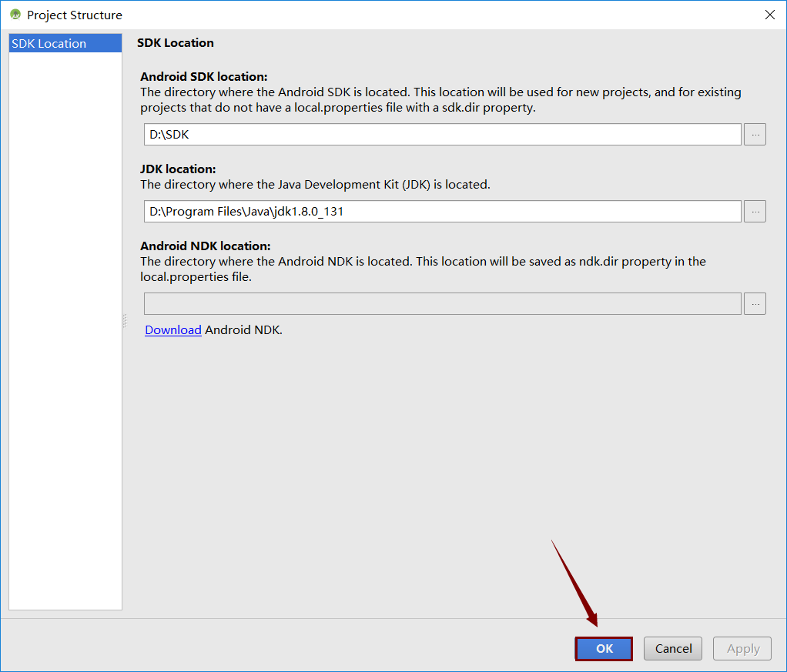Click the empty Android NDK location field
The image size is (787, 672).
[x=442, y=303]
